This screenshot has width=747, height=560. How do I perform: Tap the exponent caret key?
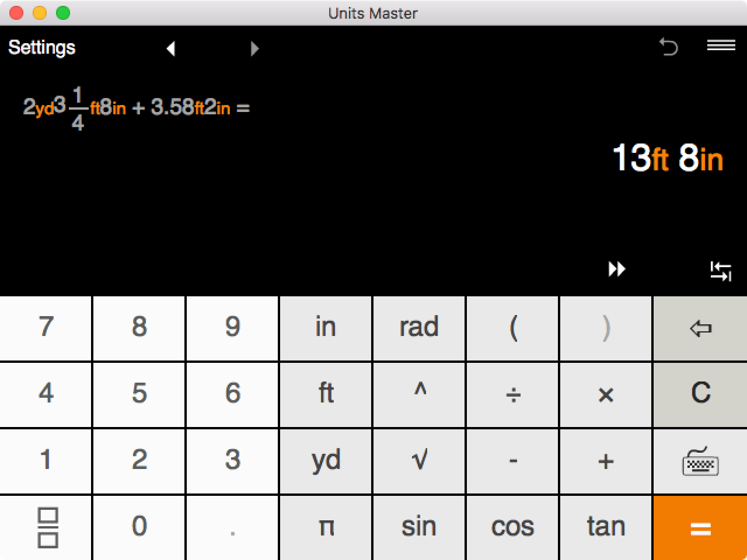coord(419,395)
